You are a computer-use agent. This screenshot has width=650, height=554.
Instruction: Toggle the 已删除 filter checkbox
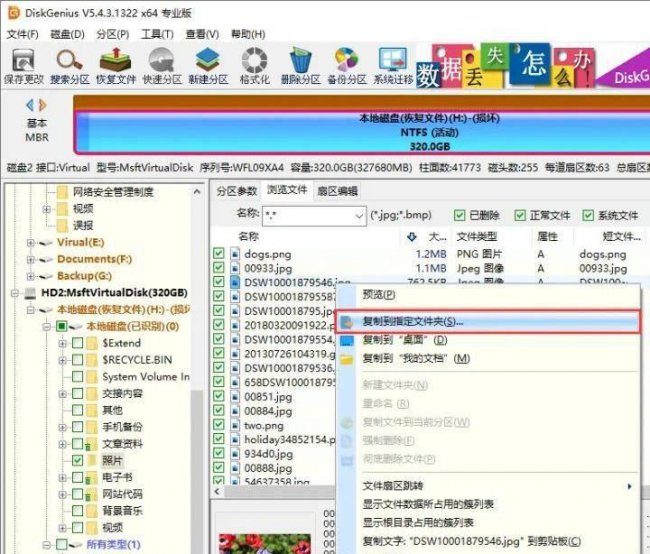[x=459, y=215]
